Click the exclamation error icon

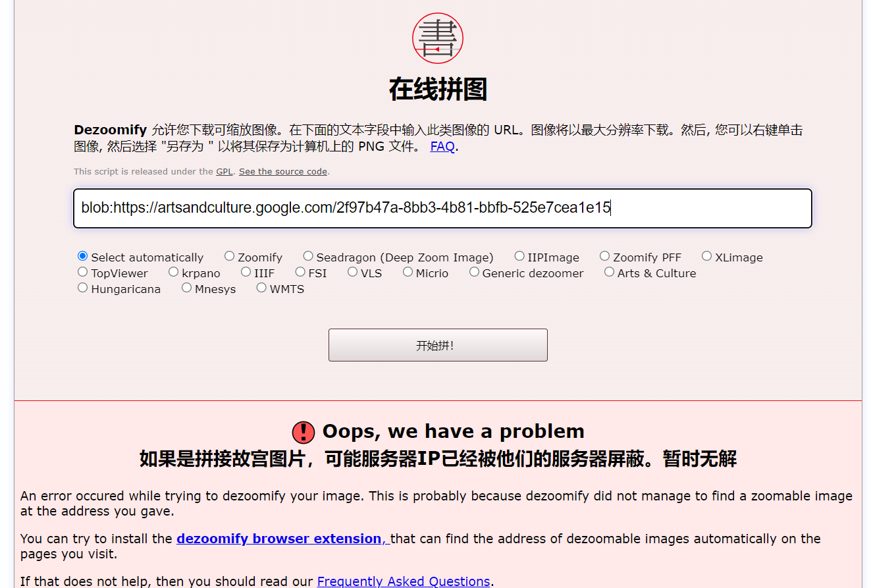coord(303,432)
